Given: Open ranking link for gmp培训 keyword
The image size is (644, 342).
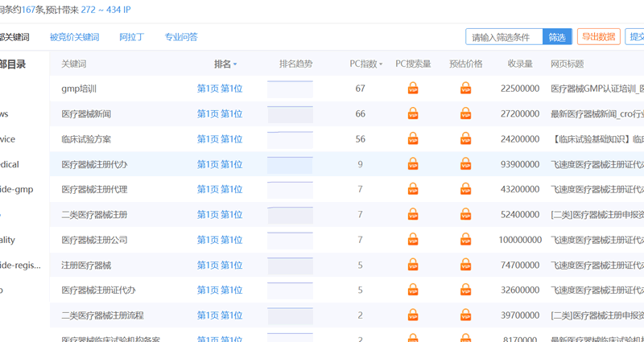Looking at the screenshot, I should pyautogui.click(x=220, y=89).
